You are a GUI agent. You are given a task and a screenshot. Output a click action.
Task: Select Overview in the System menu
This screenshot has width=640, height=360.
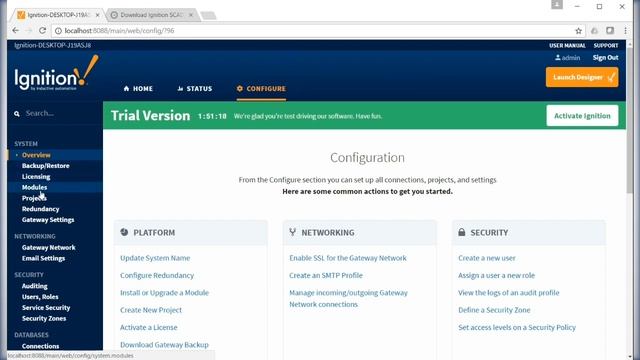[36, 155]
